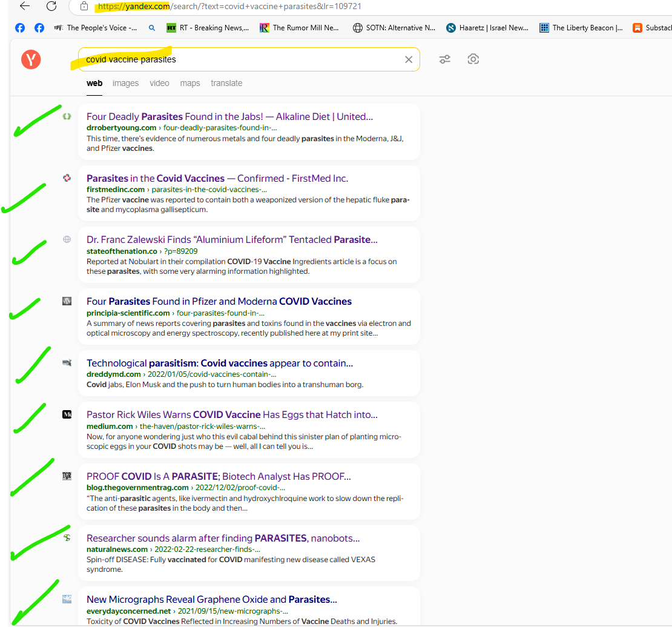Open the first Facebook bookmark icon
The image size is (672, 627).
coord(20,28)
